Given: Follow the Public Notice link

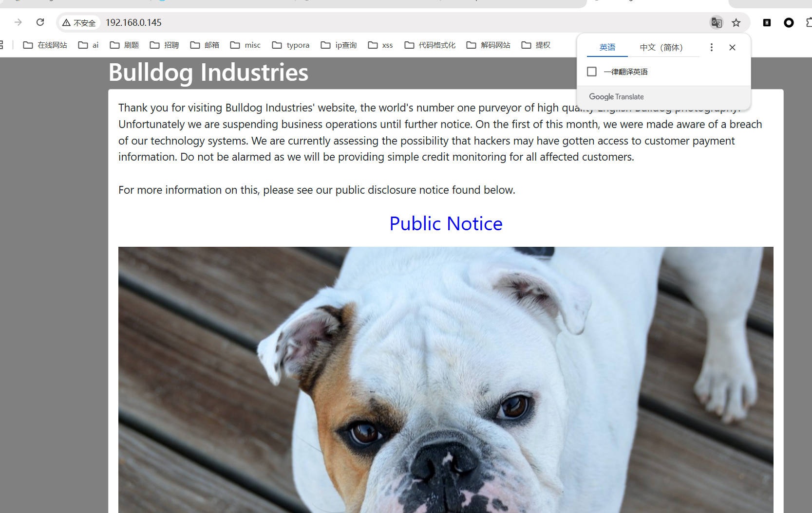Looking at the screenshot, I should tap(446, 223).
